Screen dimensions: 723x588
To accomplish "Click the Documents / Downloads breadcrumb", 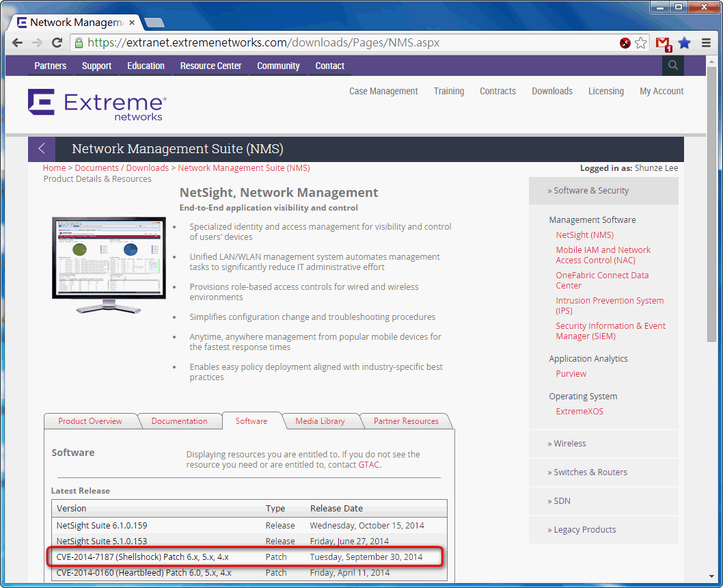I will [x=122, y=168].
